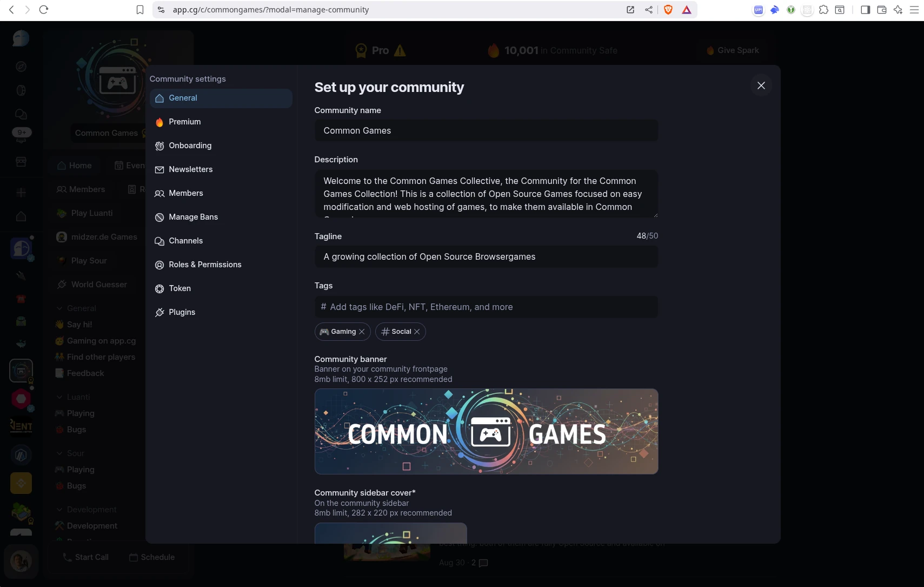Click the Brave shield icon in address bar
Image resolution: width=924 pixels, height=587 pixels.
pyautogui.click(x=668, y=9)
